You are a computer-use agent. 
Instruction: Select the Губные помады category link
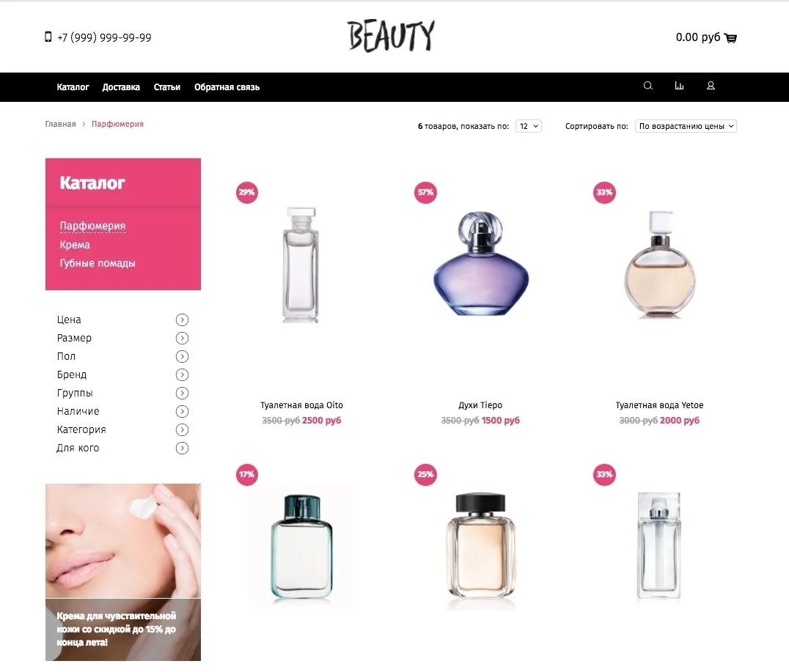tap(97, 264)
